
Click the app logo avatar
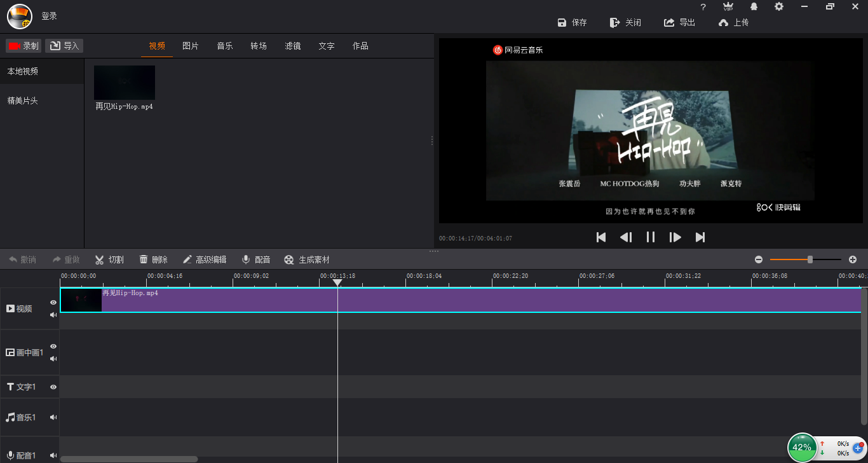pyautogui.click(x=20, y=16)
